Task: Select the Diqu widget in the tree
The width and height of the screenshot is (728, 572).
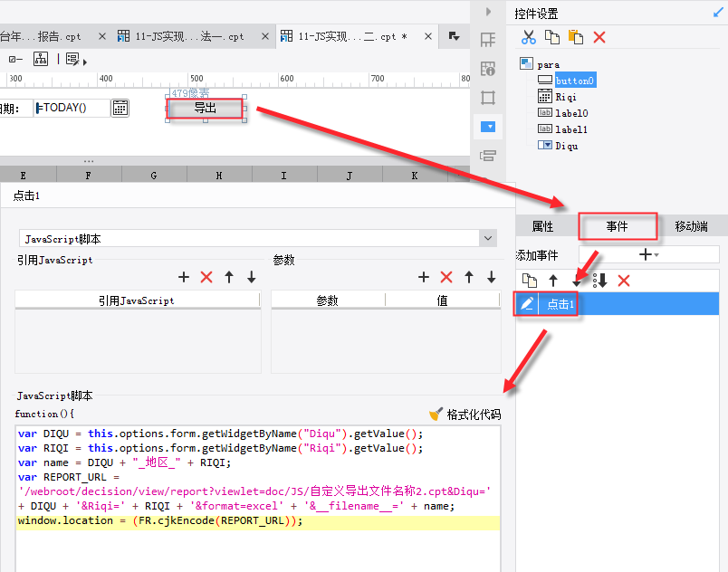Action: coord(566,146)
